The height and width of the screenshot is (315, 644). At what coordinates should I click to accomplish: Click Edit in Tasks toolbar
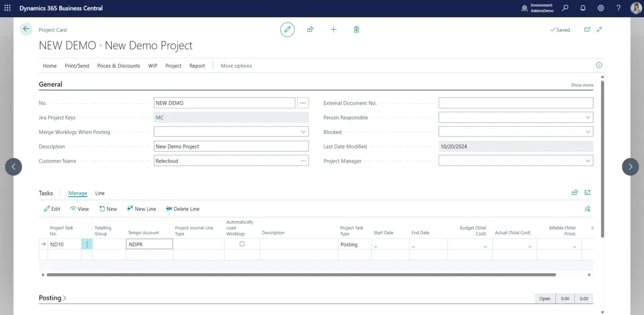[x=52, y=209]
